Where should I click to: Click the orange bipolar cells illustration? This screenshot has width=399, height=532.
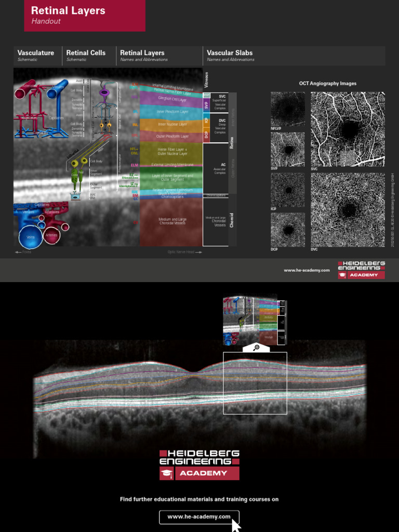(x=105, y=127)
